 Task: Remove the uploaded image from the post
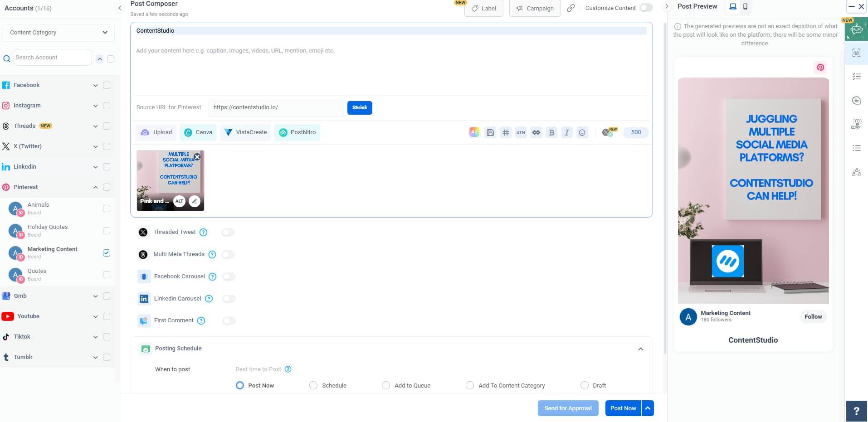pyautogui.click(x=197, y=157)
